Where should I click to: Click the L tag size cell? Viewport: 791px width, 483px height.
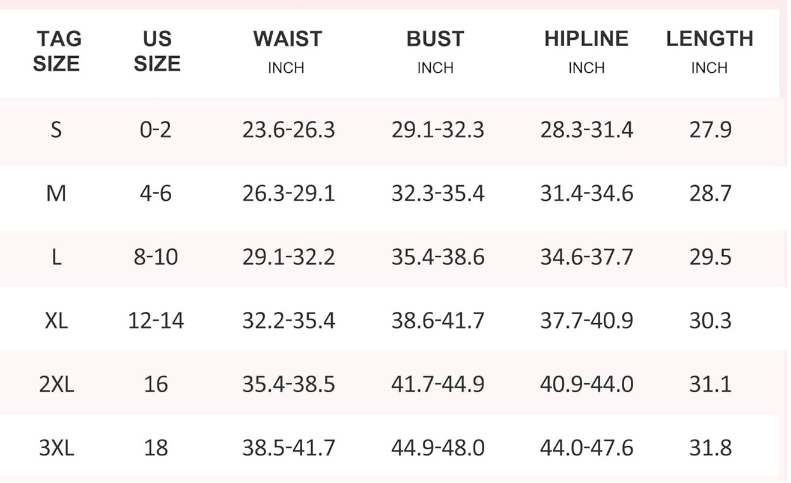57,257
